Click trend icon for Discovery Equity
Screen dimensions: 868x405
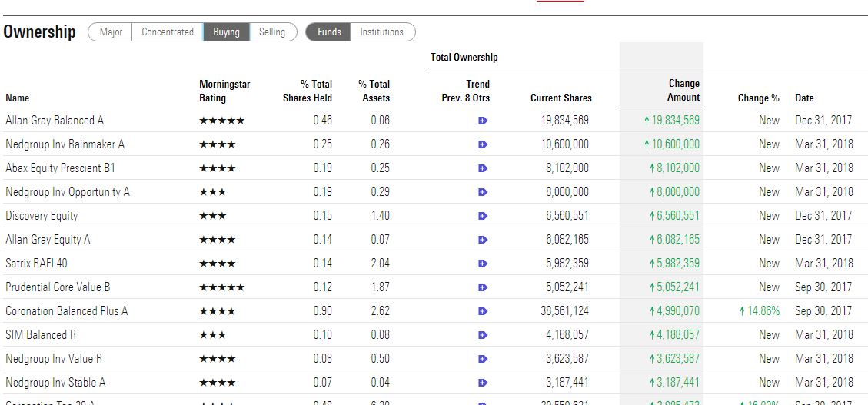coord(483,216)
